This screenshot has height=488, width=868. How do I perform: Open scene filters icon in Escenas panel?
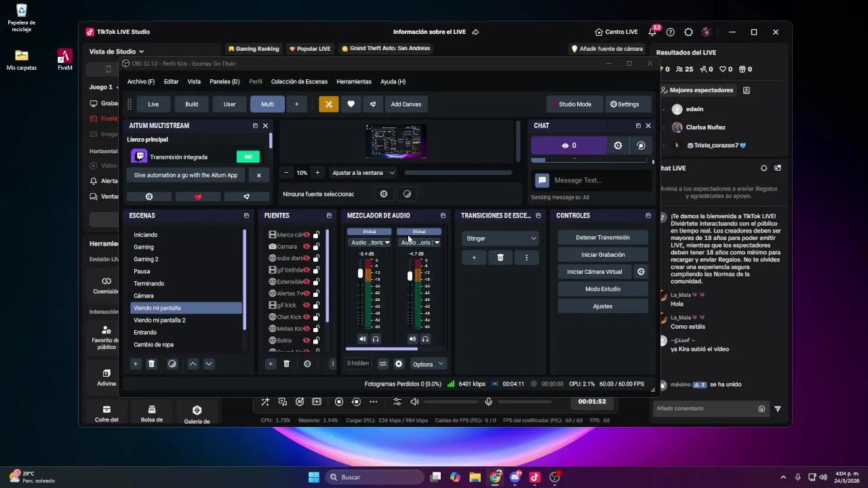(x=172, y=364)
